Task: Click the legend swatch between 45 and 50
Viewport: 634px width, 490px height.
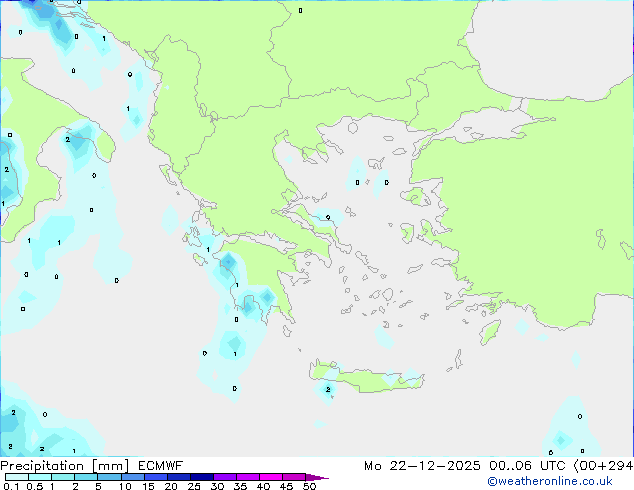Action: tap(294, 477)
